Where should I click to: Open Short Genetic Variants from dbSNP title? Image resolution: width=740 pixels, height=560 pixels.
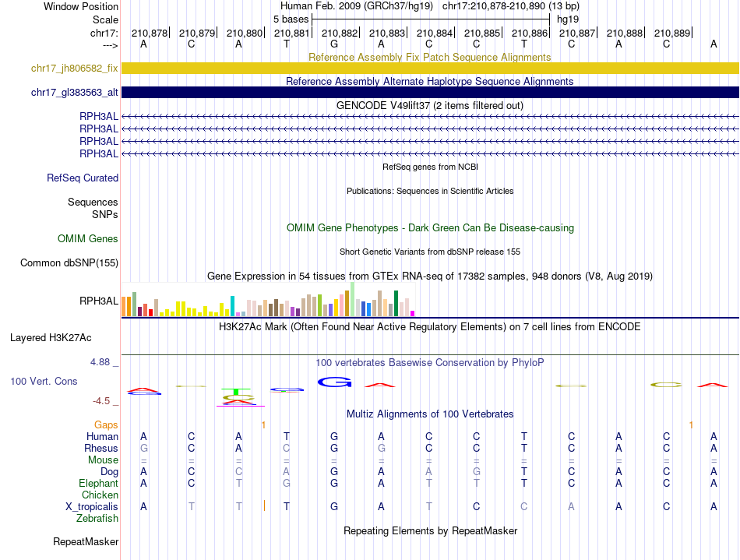pyautogui.click(x=430, y=252)
